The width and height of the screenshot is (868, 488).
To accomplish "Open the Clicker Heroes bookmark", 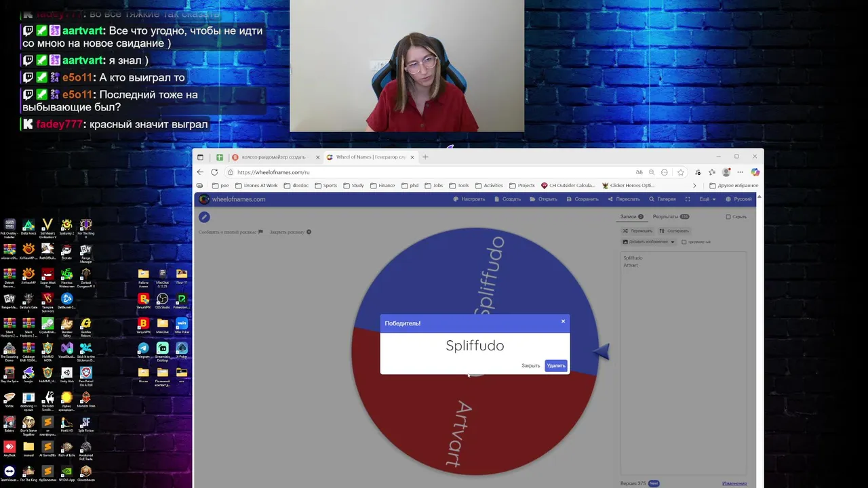I will tap(629, 185).
